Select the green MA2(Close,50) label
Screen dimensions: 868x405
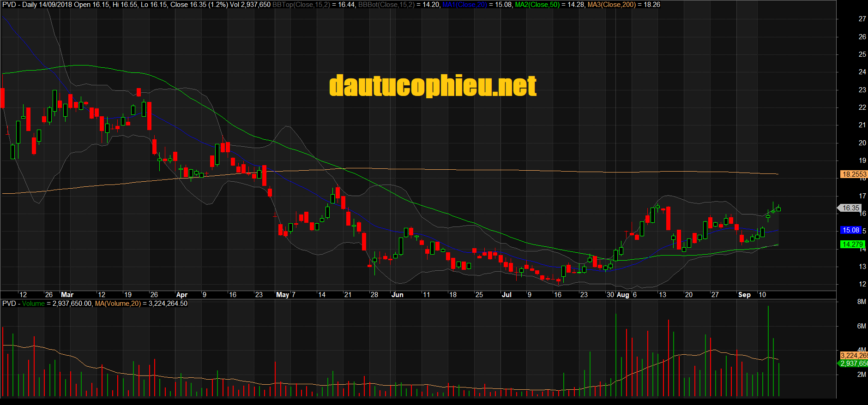537,5
